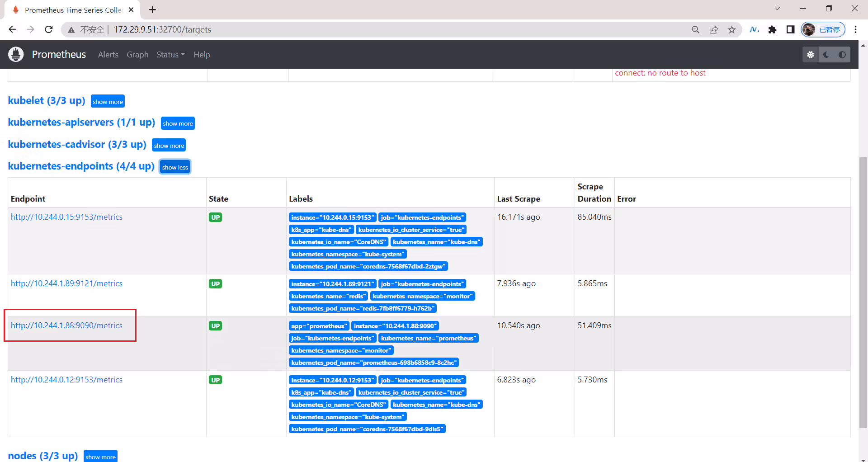Click the browser address bar URL
Viewport: 868px width, 462px height.
coord(162,29)
